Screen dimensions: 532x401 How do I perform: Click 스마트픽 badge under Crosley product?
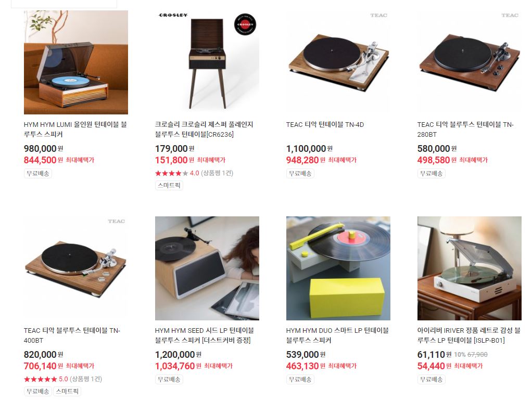pyautogui.click(x=169, y=185)
